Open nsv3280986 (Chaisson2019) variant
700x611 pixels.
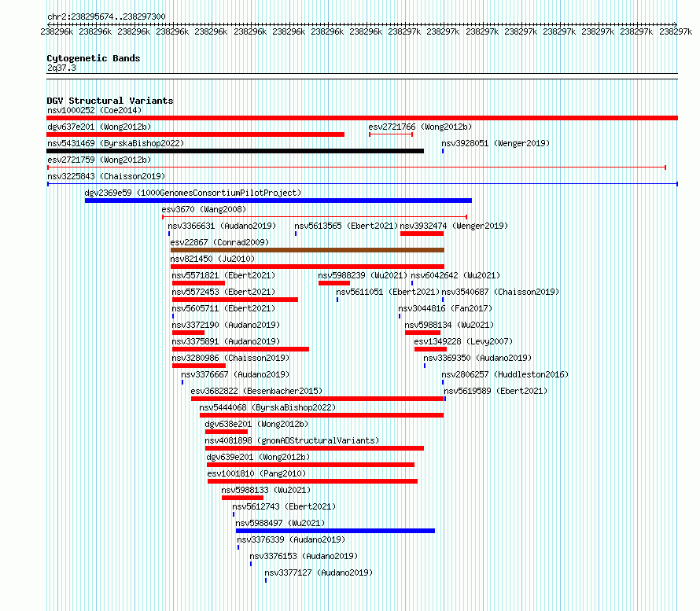click(230, 358)
